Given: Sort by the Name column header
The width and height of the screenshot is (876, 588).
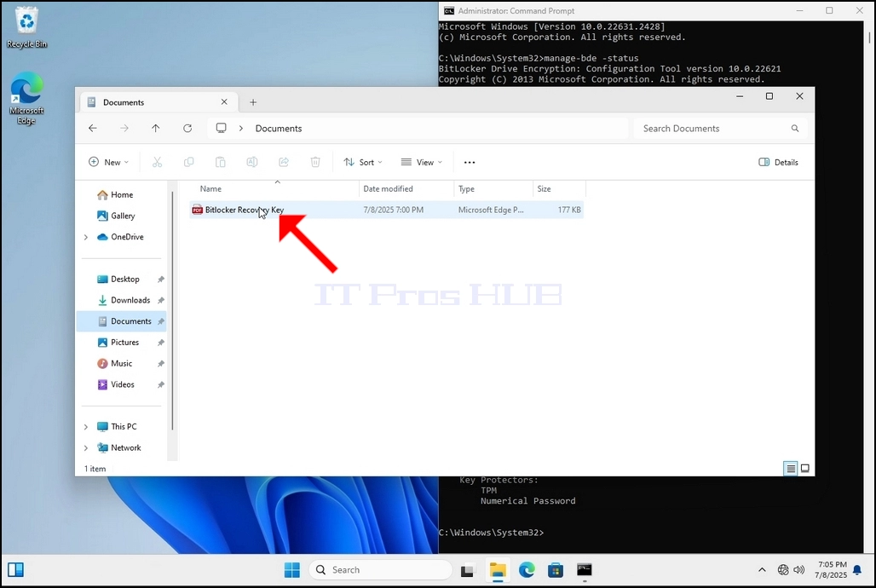Looking at the screenshot, I should coord(275,189).
